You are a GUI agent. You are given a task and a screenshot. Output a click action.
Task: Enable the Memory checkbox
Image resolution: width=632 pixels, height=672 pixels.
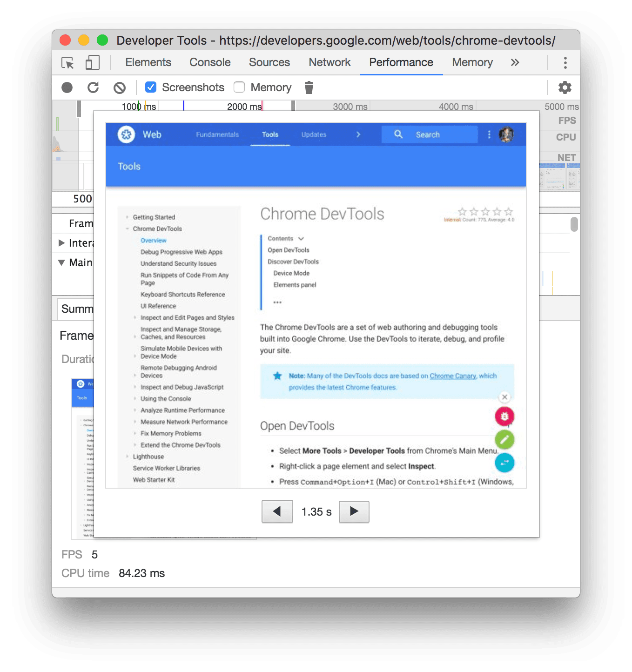pyautogui.click(x=239, y=87)
